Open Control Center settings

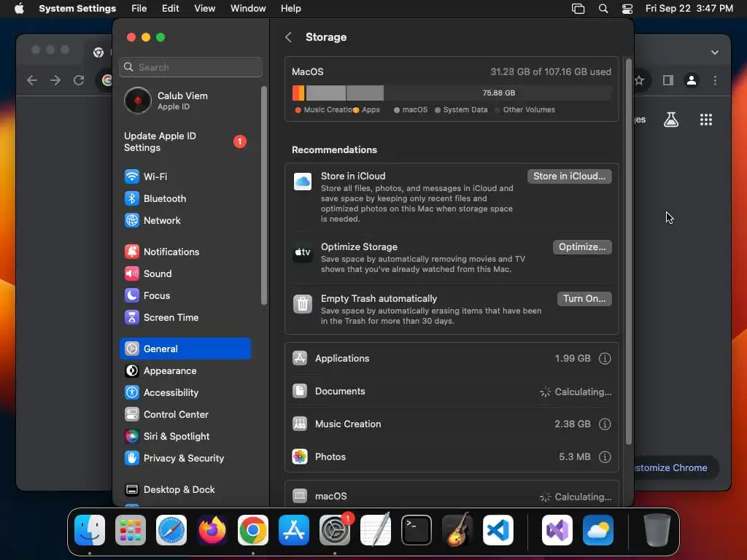(x=185, y=415)
